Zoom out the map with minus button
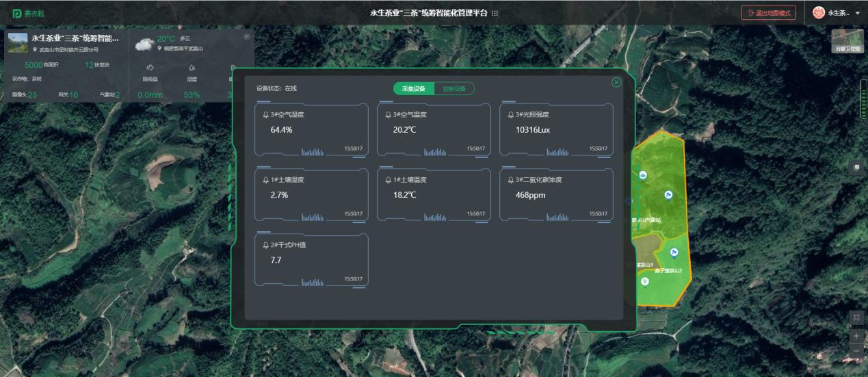 click(856, 351)
